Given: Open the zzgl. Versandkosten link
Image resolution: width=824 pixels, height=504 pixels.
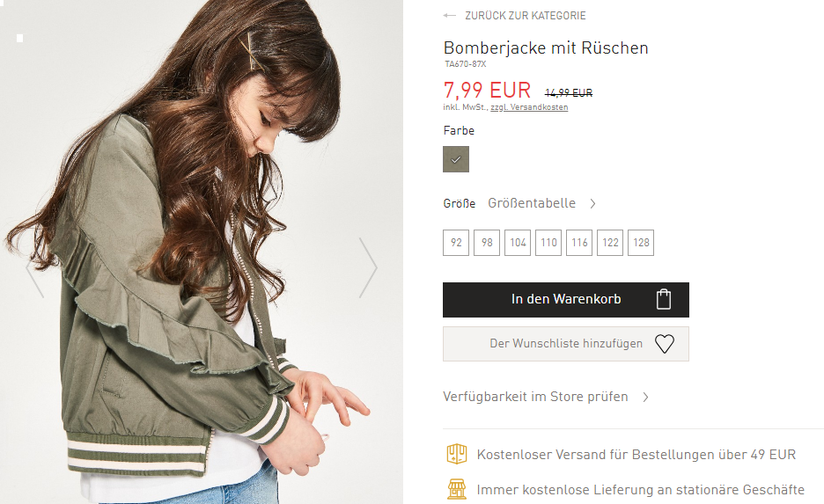Looking at the screenshot, I should (529, 107).
